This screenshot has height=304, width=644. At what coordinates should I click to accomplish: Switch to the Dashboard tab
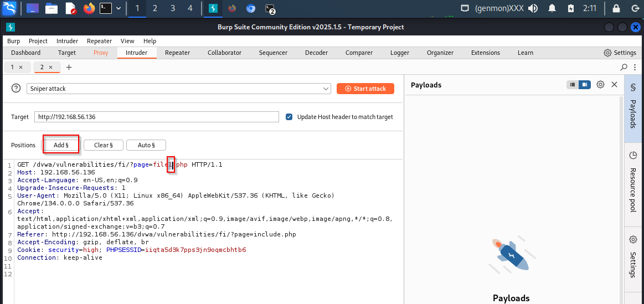26,53
